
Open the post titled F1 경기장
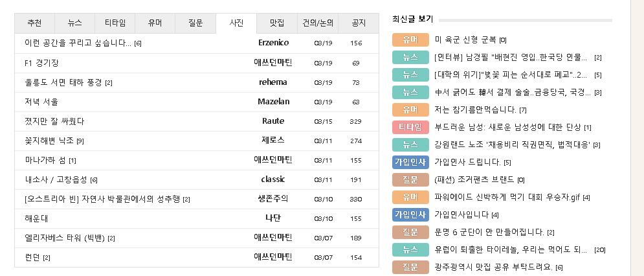(x=42, y=63)
